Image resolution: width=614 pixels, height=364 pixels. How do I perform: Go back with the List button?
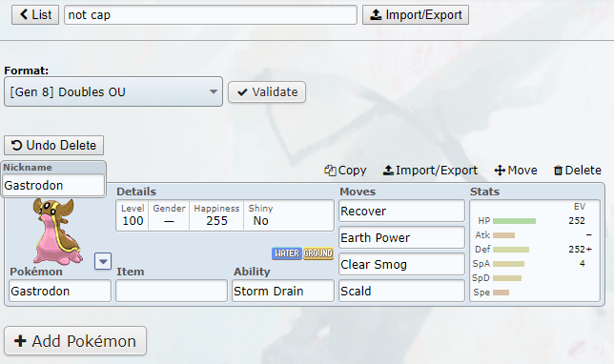point(35,15)
